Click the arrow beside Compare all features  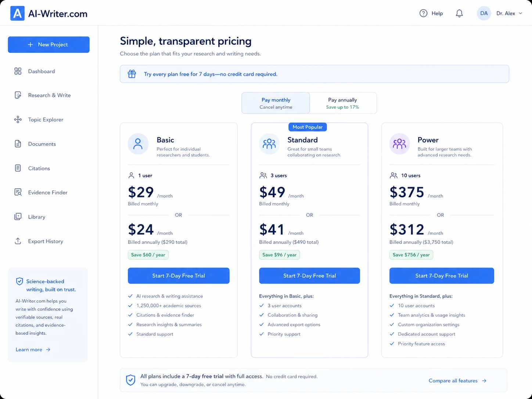(484, 381)
